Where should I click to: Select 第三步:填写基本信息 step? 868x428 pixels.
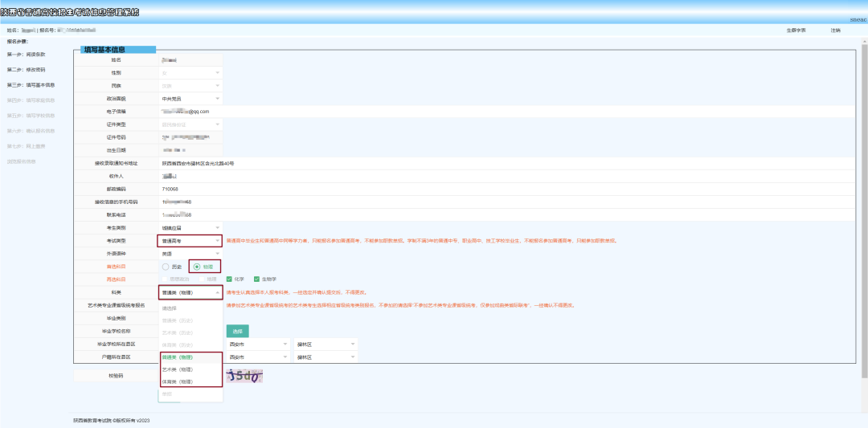[31, 85]
